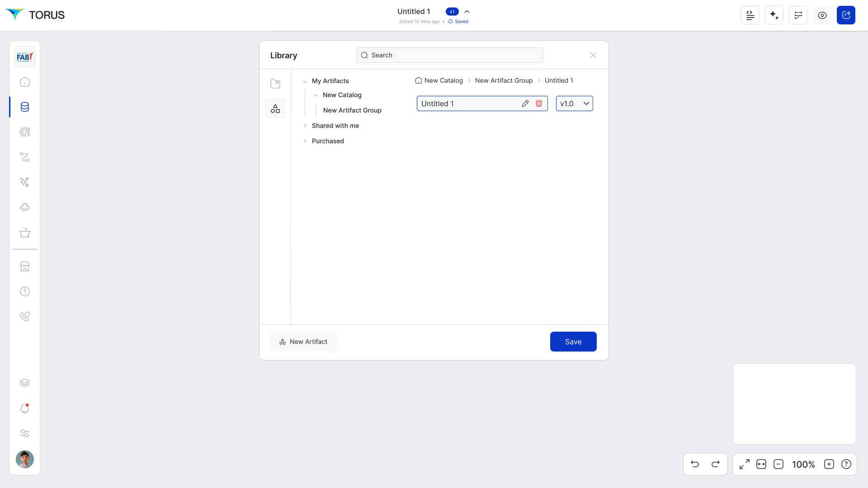The image size is (868, 488).
Task: Click the fit-to-width icon in zoom bar
Action: point(761,464)
